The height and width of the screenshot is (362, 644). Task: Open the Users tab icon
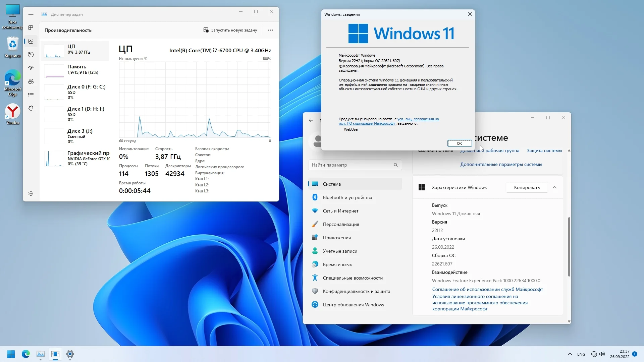click(x=31, y=81)
